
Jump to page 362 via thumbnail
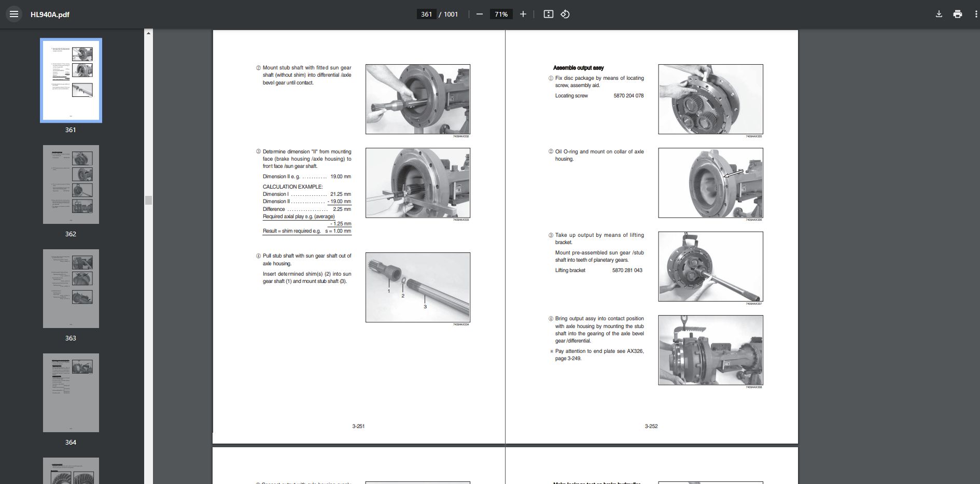tap(71, 184)
